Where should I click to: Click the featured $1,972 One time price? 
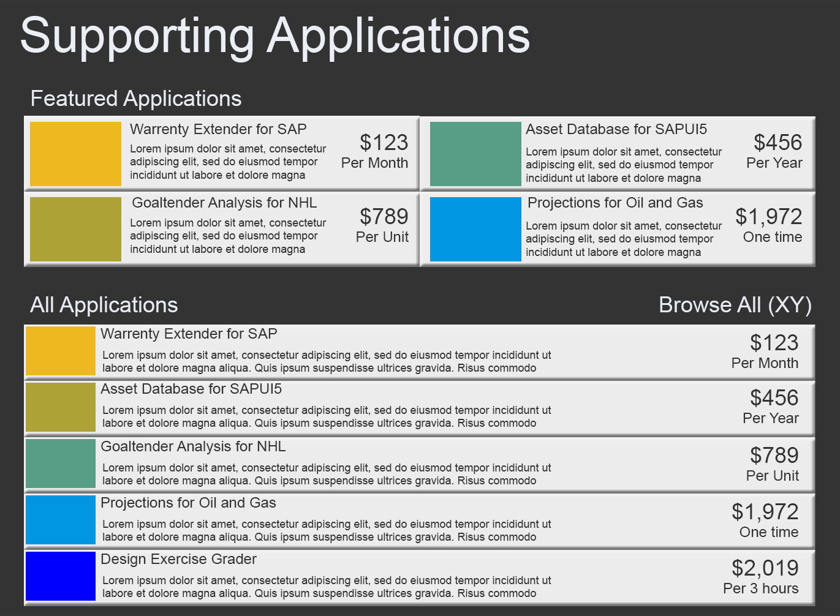point(769,225)
